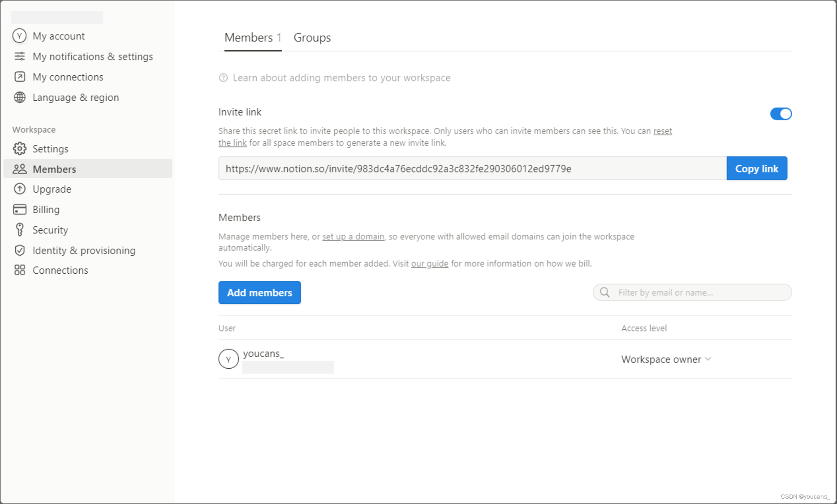Open Identity & provisioning shield icon
Viewport: 837px width, 504px height.
19,250
